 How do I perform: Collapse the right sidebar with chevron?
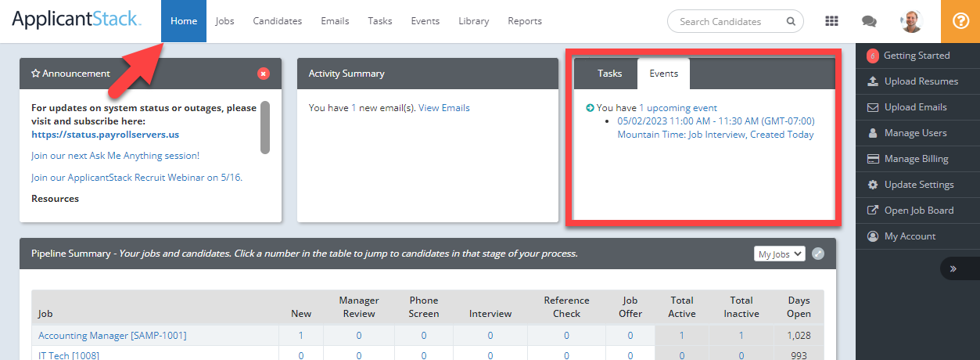pos(953,268)
